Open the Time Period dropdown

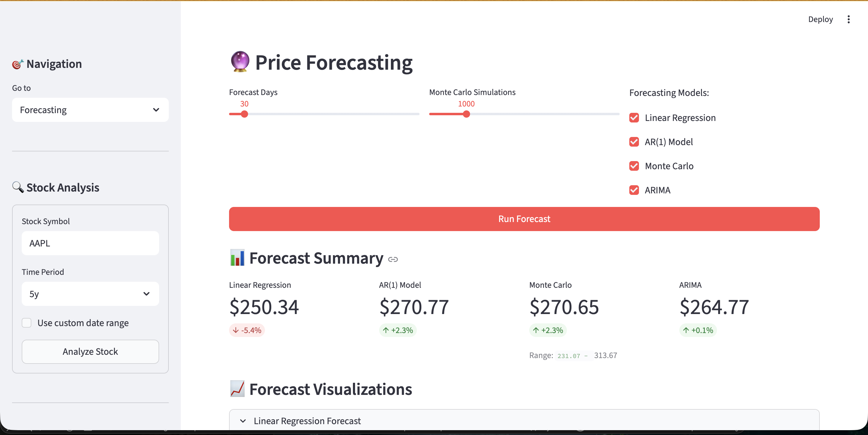pos(90,294)
